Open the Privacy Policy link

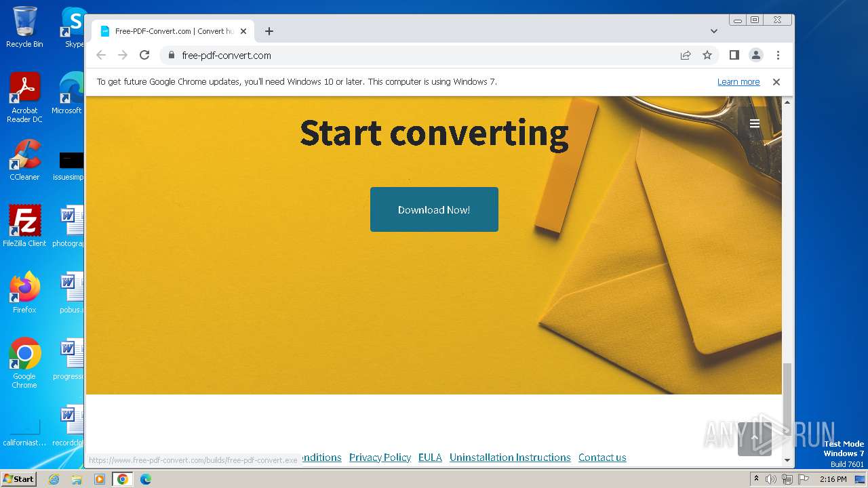380,457
